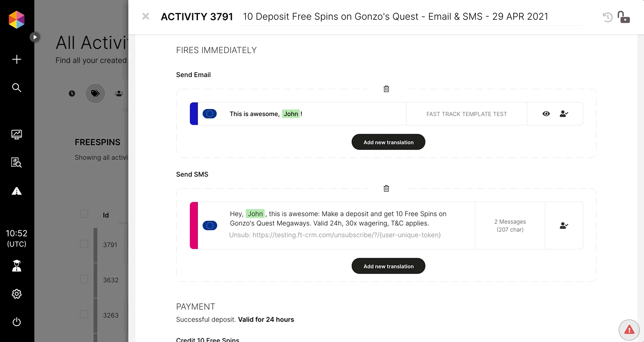This screenshot has height=342, width=644.
Task: Toggle the unlock padlock icon in header
Action: point(624,17)
